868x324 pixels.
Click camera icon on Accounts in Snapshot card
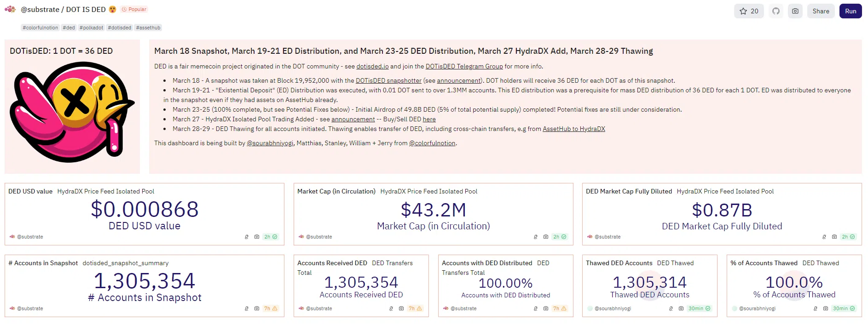(x=257, y=309)
